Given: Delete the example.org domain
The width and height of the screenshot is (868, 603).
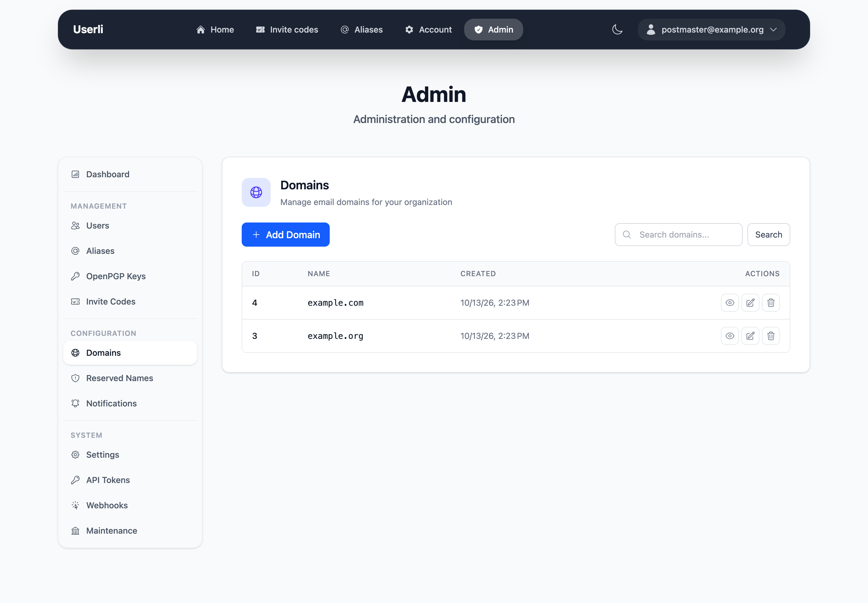Looking at the screenshot, I should (x=771, y=336).
